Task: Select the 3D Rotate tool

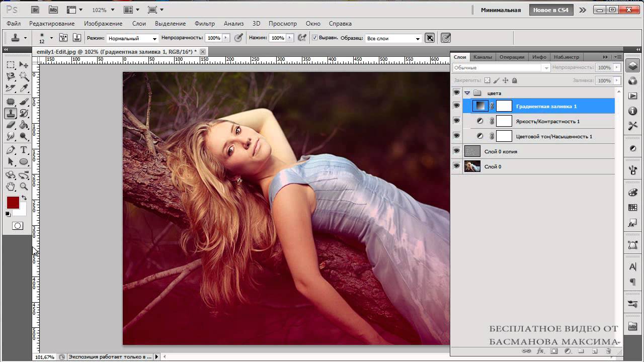Action: (x=11, y=175)
